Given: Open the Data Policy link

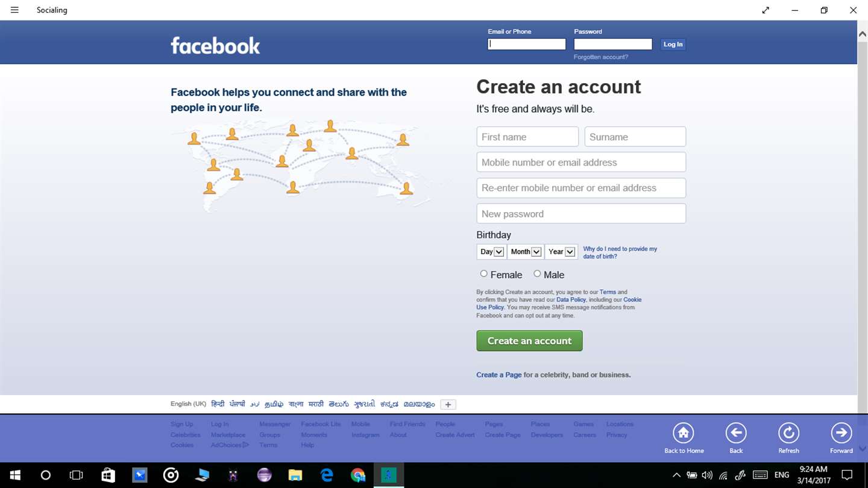Looking at the screenshot, I should 571,300.
